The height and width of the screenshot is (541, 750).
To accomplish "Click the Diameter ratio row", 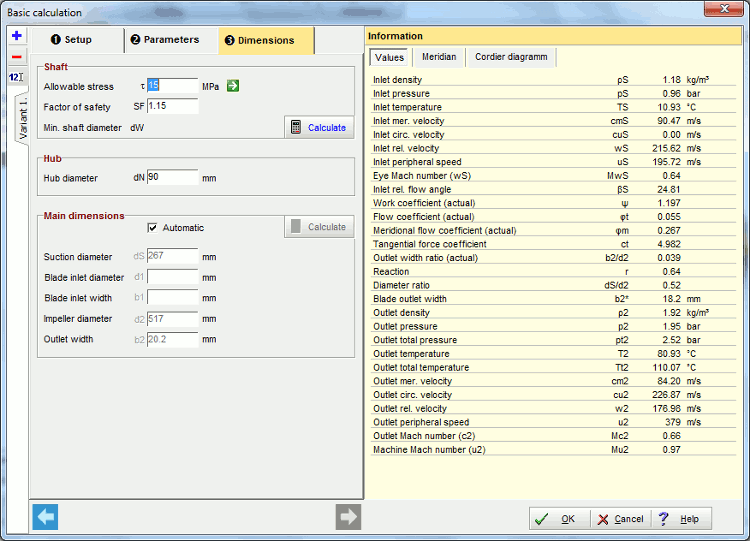I will point(553,286).
